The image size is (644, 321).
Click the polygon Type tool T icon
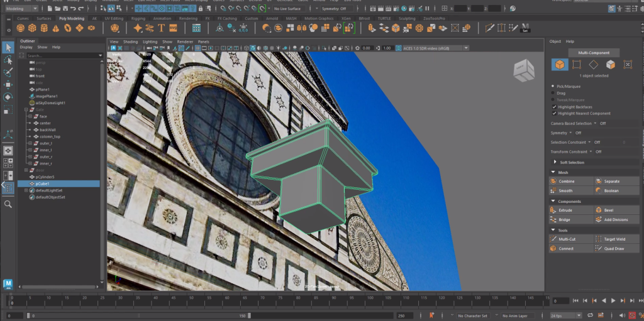161,28
